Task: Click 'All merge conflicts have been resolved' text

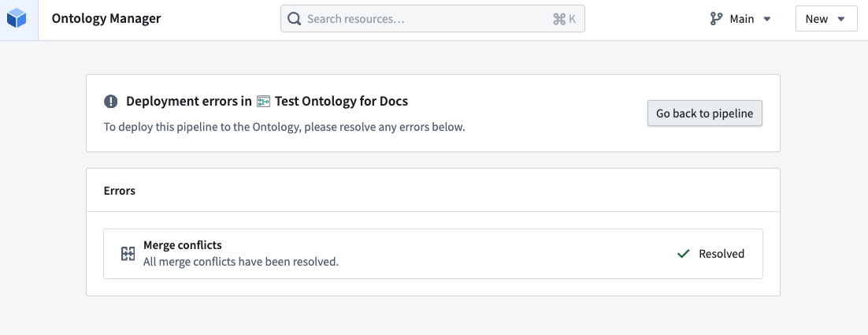Action: click(x=241, y=262)
